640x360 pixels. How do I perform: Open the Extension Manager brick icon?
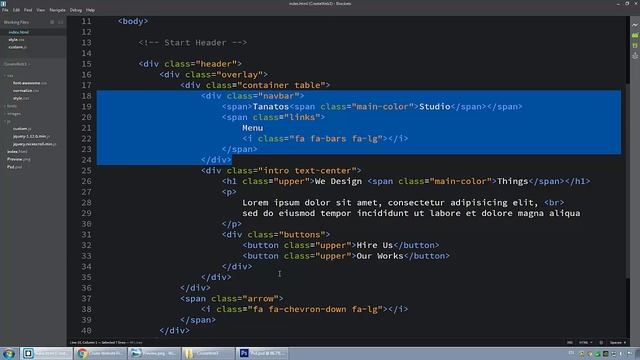point(635,36)
